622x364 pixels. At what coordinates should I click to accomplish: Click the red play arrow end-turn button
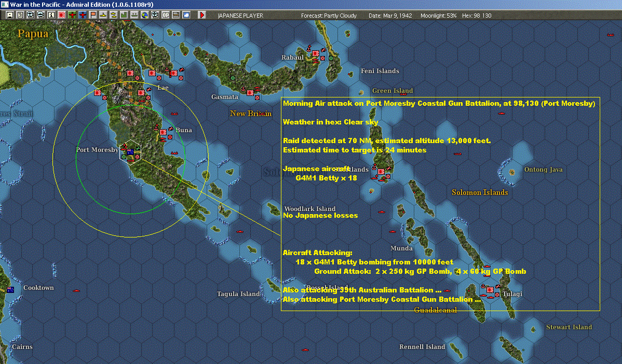[202, 15]
